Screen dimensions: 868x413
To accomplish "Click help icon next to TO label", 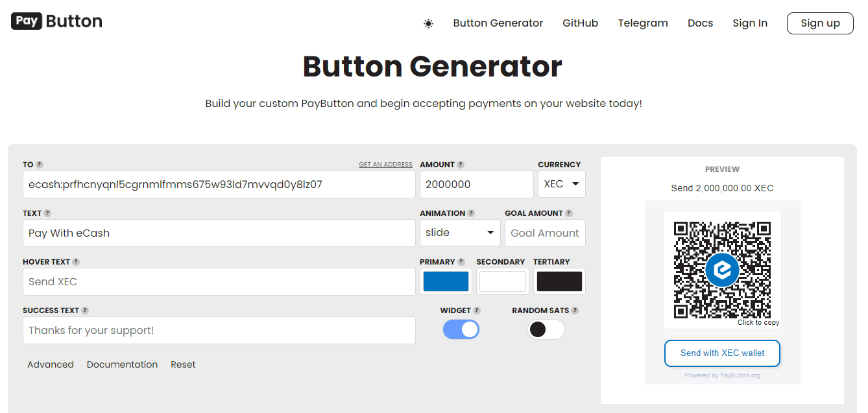I will [40, 165].
